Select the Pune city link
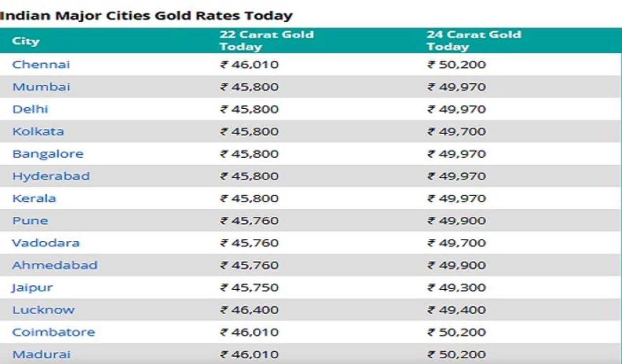Viewport: 622px width, 364px height. pos(30,221)
